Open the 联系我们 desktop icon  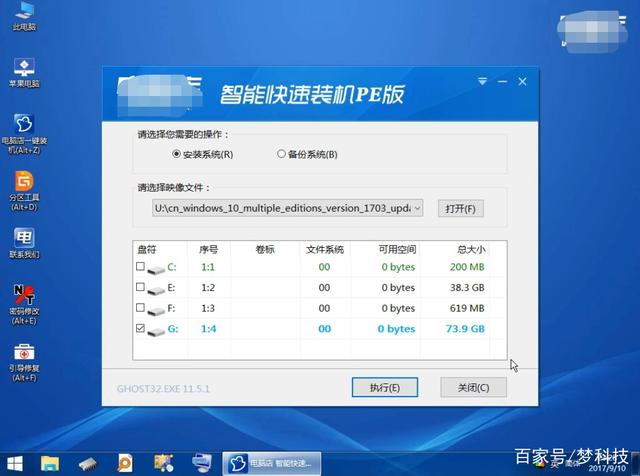pyautogui.click(x=24, y=243)
